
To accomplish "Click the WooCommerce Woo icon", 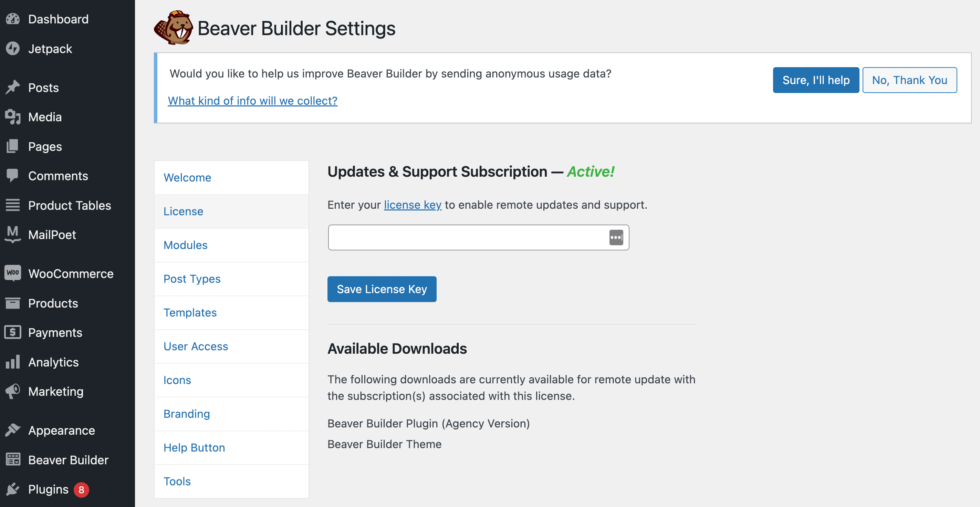I will coord(13,273).
